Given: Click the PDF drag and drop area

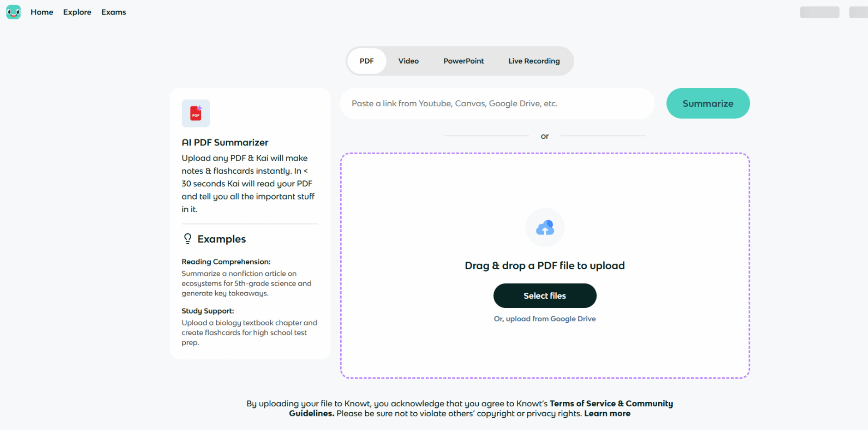Looking at the screenshot, I should coord(545,265).
